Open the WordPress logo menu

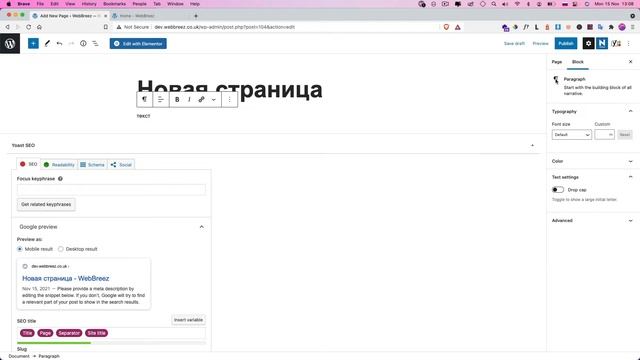[x=10, y=43]
